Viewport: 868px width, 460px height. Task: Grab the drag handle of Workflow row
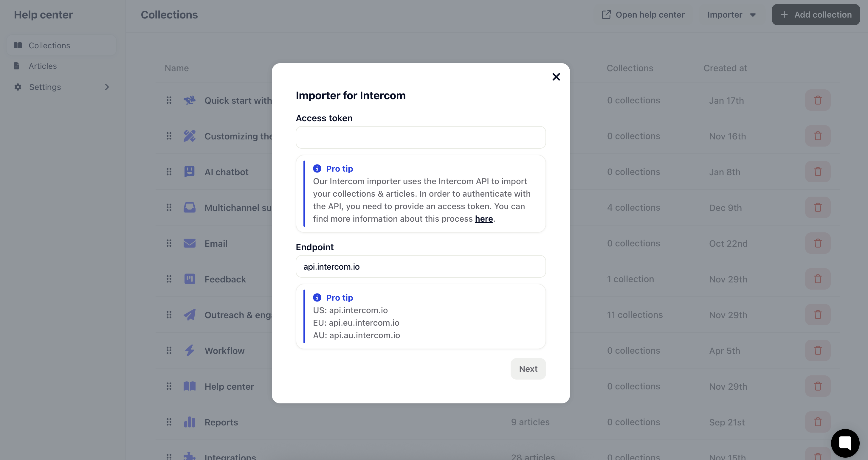click(169, 351)
